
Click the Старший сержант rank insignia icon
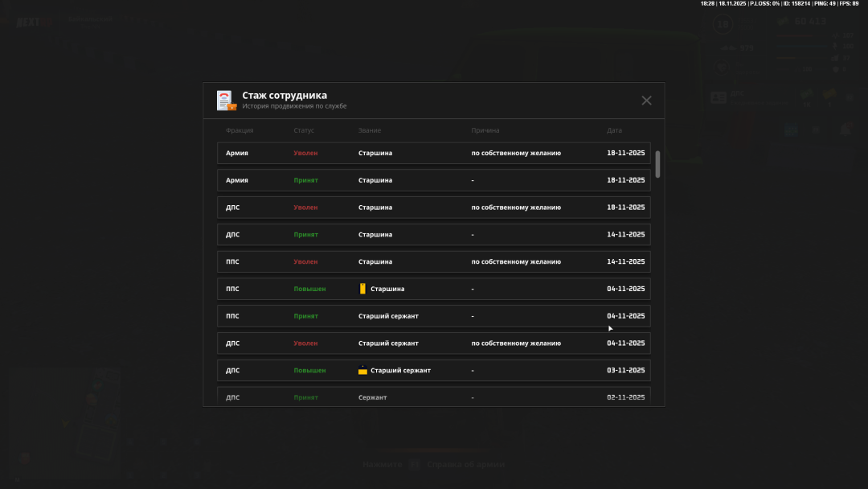click(x=362, y=370)
